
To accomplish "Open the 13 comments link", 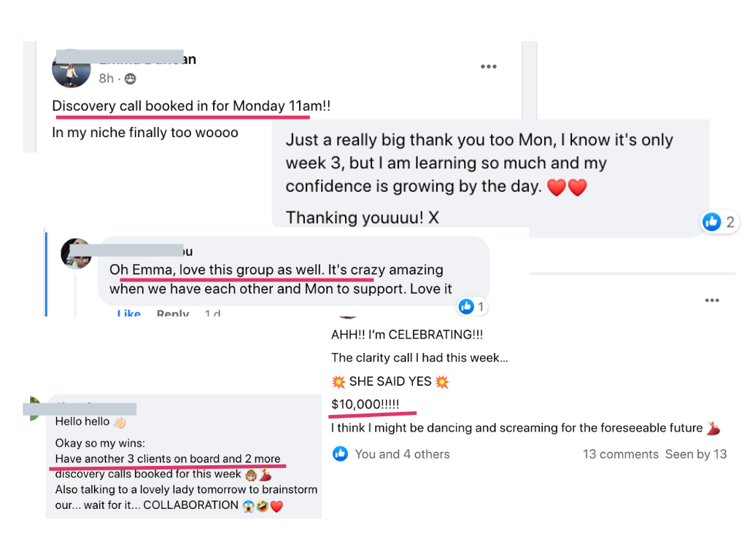I will coord(620,454).
